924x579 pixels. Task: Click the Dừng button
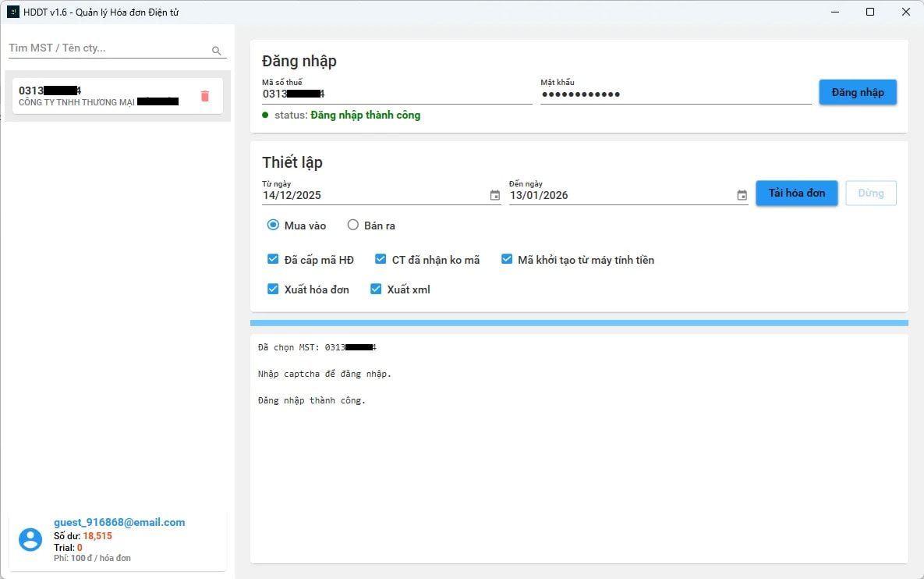pos(870,193)
